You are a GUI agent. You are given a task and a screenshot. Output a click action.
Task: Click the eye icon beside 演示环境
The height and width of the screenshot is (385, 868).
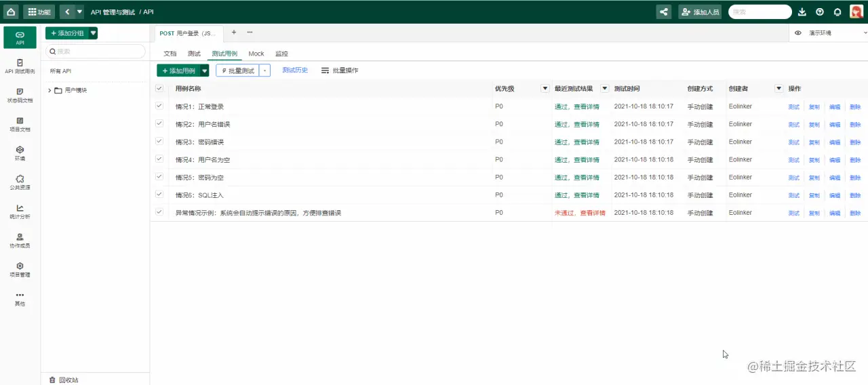point(798,33)
